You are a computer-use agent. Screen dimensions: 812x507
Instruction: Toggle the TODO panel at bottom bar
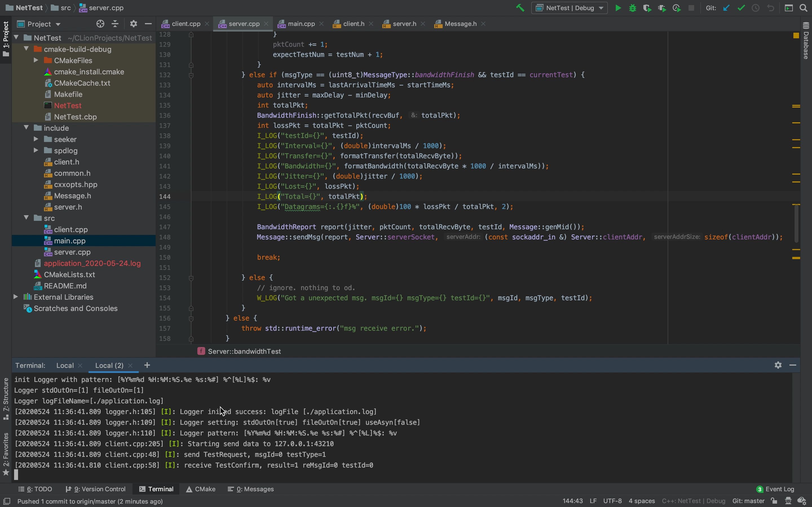[36, 489]
